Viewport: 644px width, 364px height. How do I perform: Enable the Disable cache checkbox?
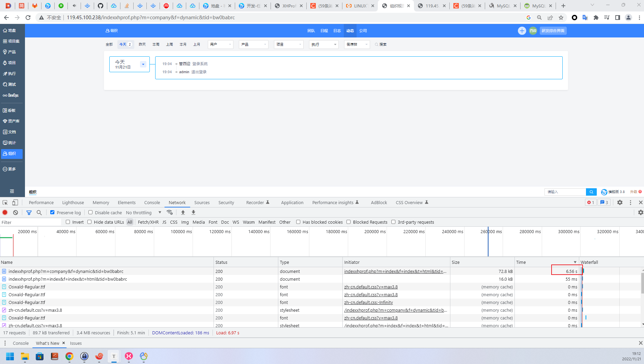point(90,213)
